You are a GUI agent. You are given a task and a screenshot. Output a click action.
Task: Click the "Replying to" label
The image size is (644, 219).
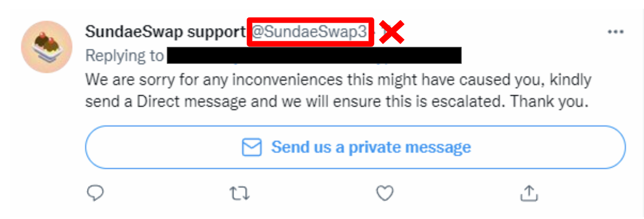124,56
